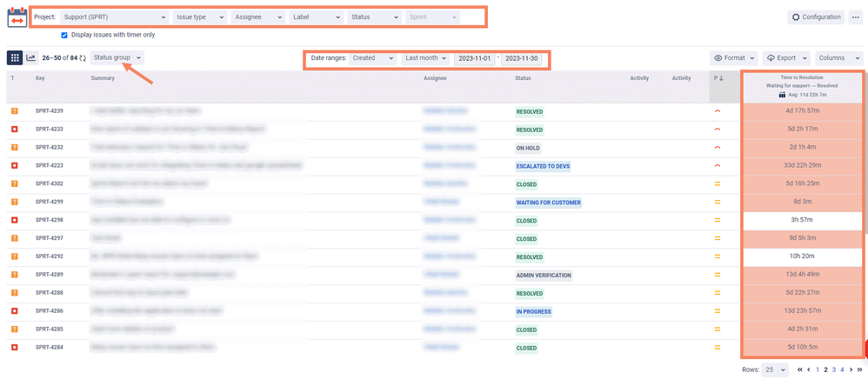This screenshot has width=868, height=386.
Task: Click calendar icon in Time to Resolution header
Action: pos(782,95)
